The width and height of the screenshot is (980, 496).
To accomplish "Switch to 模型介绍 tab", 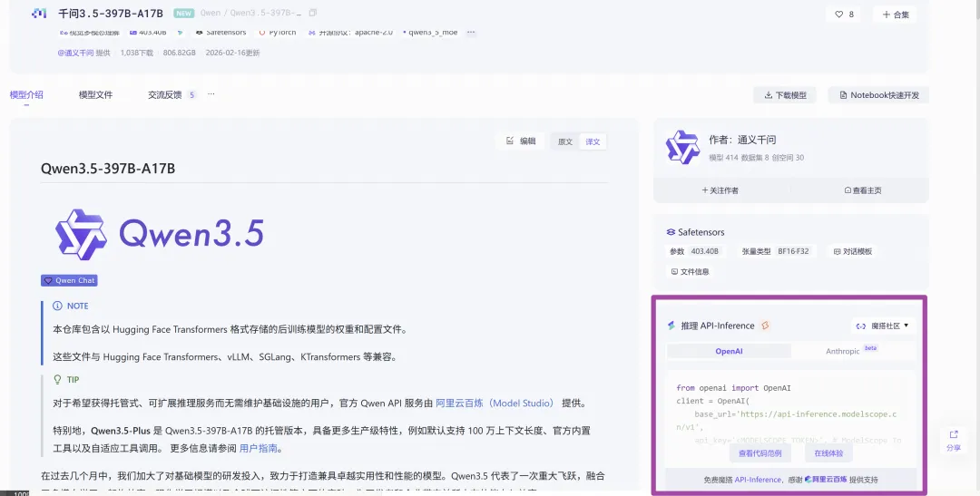I will pyautogui.click(x=26, y=95).
